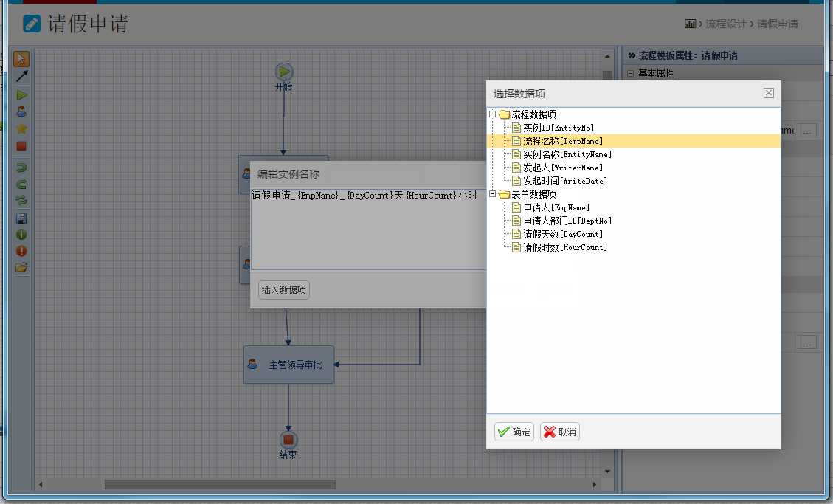Cancel with the 取消 button

[560, 432]
